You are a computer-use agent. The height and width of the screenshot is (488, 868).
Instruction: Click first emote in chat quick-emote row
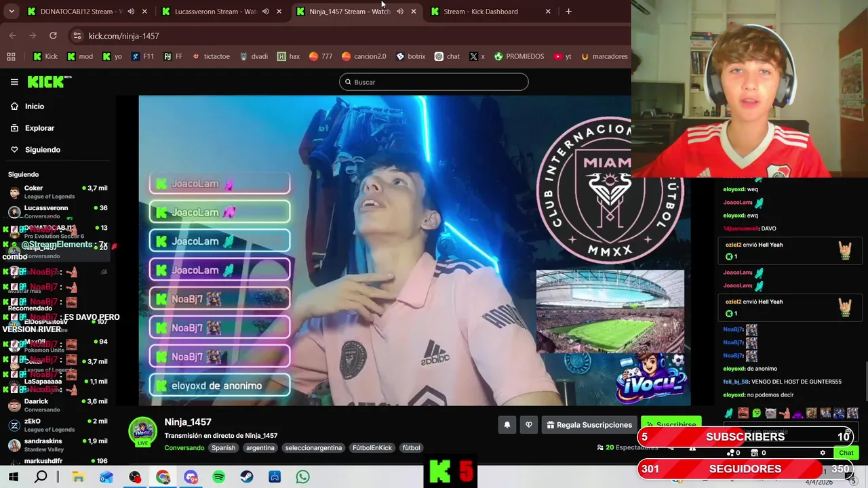(x=729, y=413)
